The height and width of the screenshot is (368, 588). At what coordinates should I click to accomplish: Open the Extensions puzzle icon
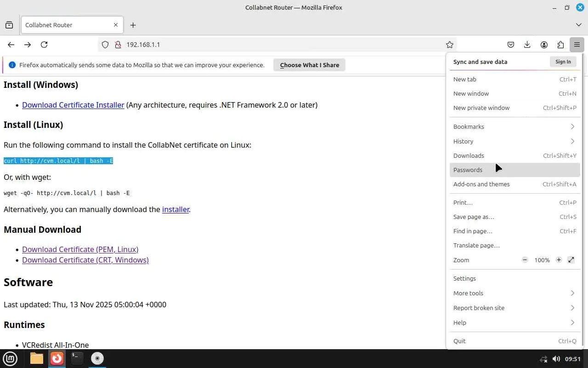pos(560,45)
